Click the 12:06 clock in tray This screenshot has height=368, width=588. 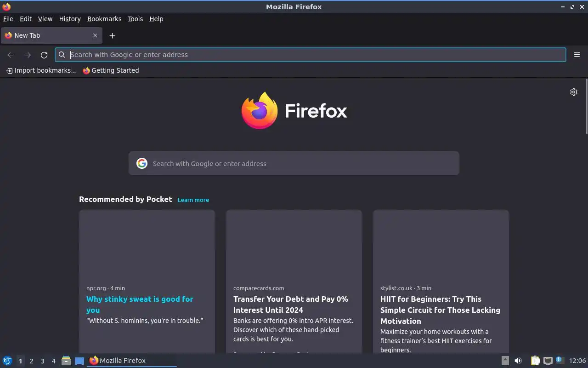(577, 361)
